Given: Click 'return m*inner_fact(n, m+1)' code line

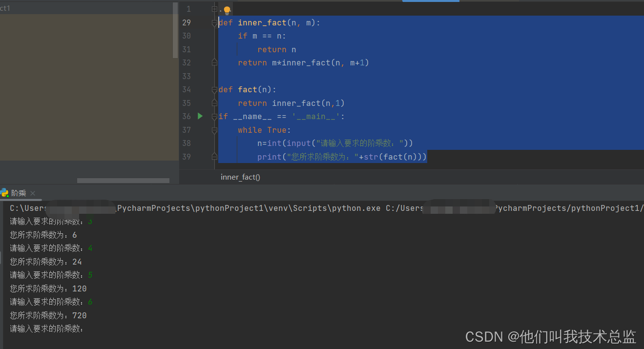Looking at the screenshot, I should click(x=303, y=62).
